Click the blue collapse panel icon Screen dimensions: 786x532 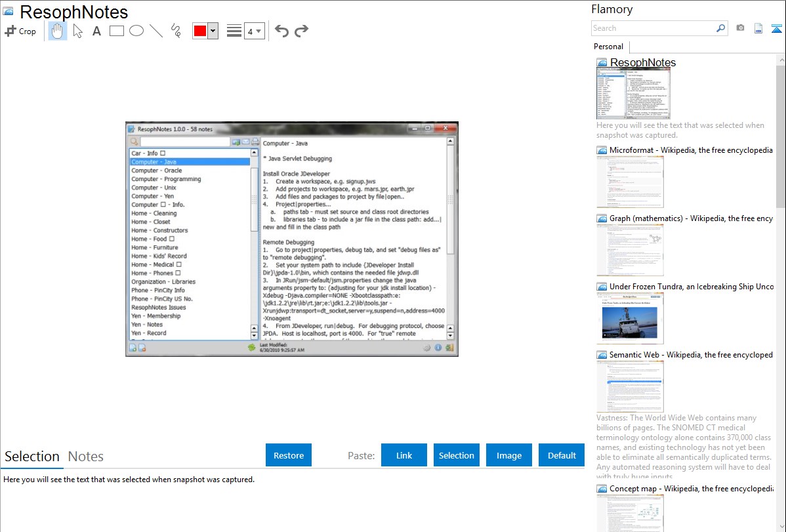click(x=776, y=28)
